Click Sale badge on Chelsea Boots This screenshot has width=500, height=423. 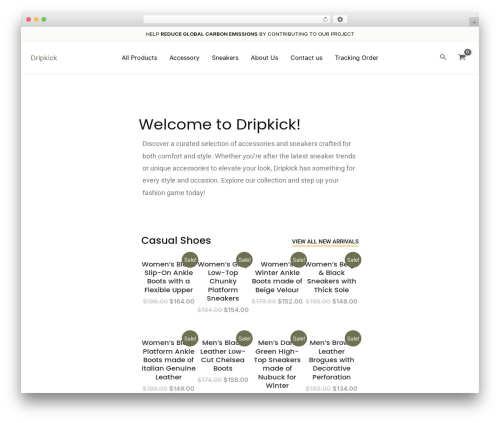[x=244, y=338]
